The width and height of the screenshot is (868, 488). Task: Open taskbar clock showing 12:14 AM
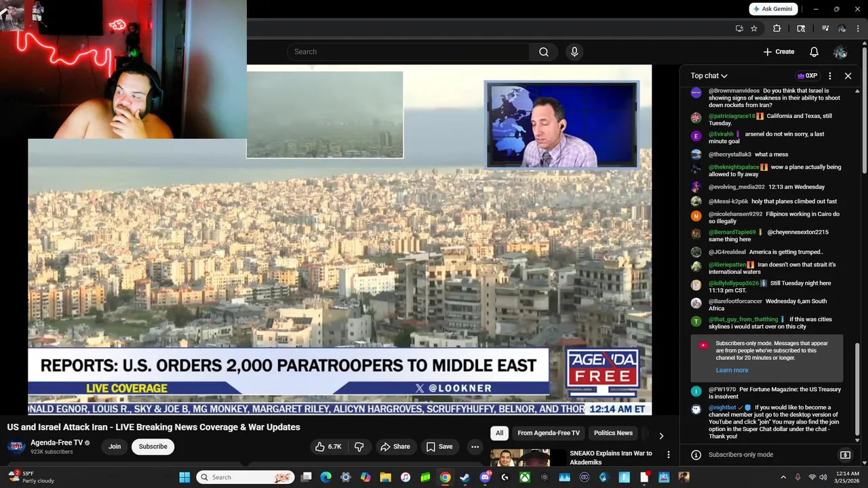(x=848, y=477)
